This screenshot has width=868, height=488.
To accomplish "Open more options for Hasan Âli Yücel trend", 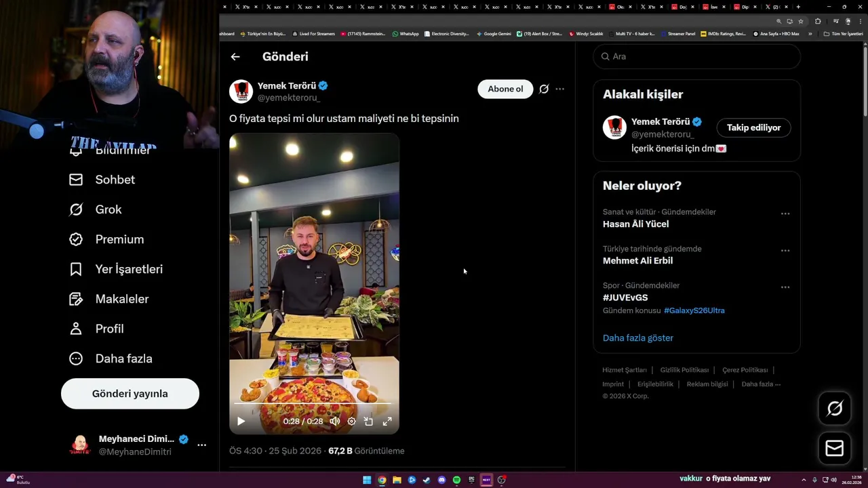I will [x=785, y=213].
